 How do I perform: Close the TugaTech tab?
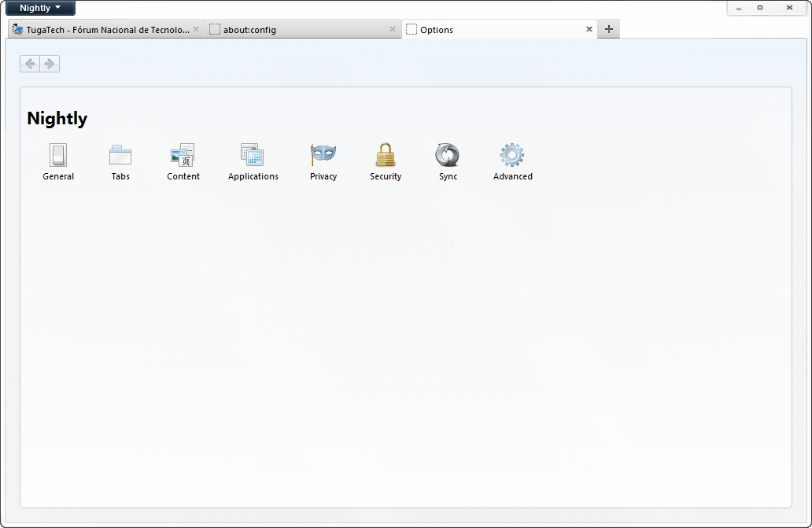(x=196, y=28)
